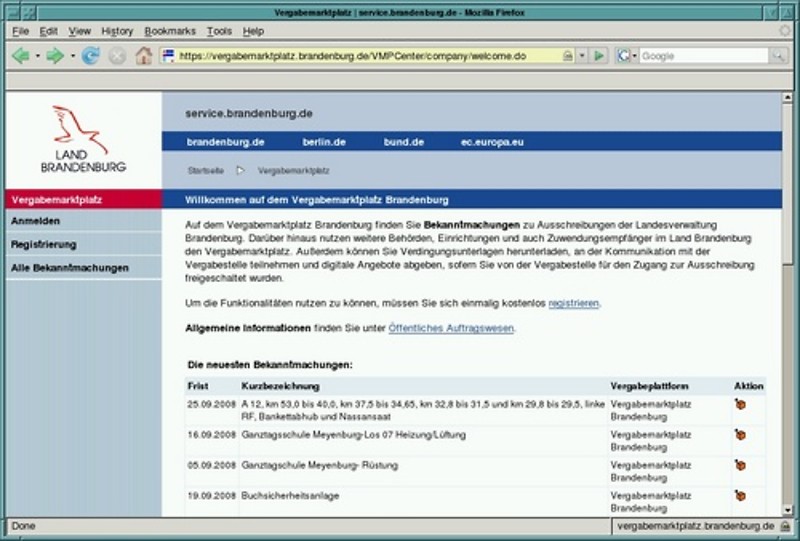Click the Aktion column header
Image resolution: width=800 pixels, height=541 pixels.
749,386
